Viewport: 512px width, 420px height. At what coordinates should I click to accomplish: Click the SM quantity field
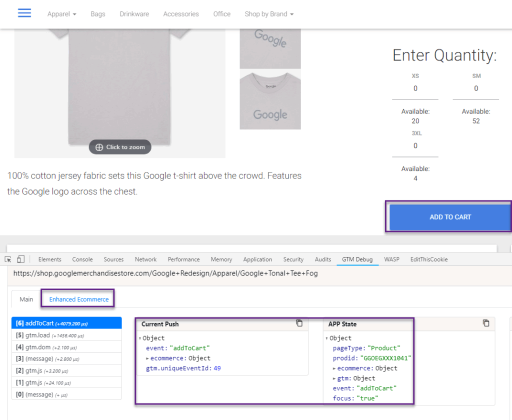coord(476,88)
